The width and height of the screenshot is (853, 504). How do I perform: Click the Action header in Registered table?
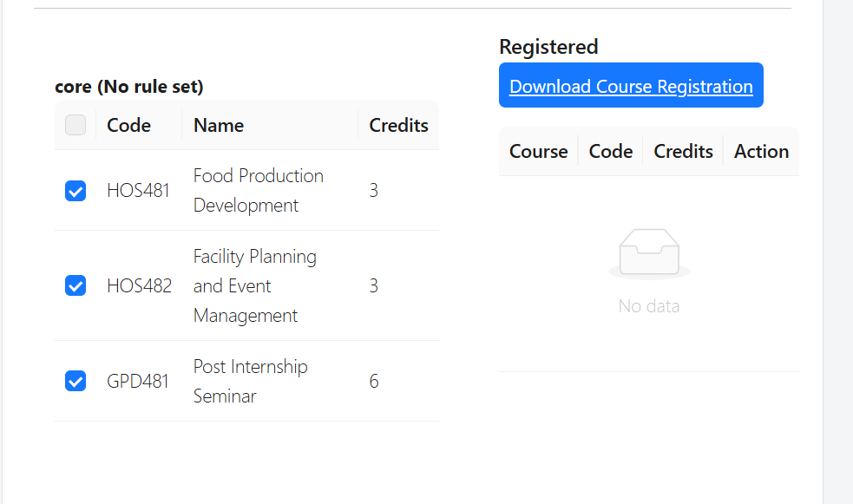(761, 151)
